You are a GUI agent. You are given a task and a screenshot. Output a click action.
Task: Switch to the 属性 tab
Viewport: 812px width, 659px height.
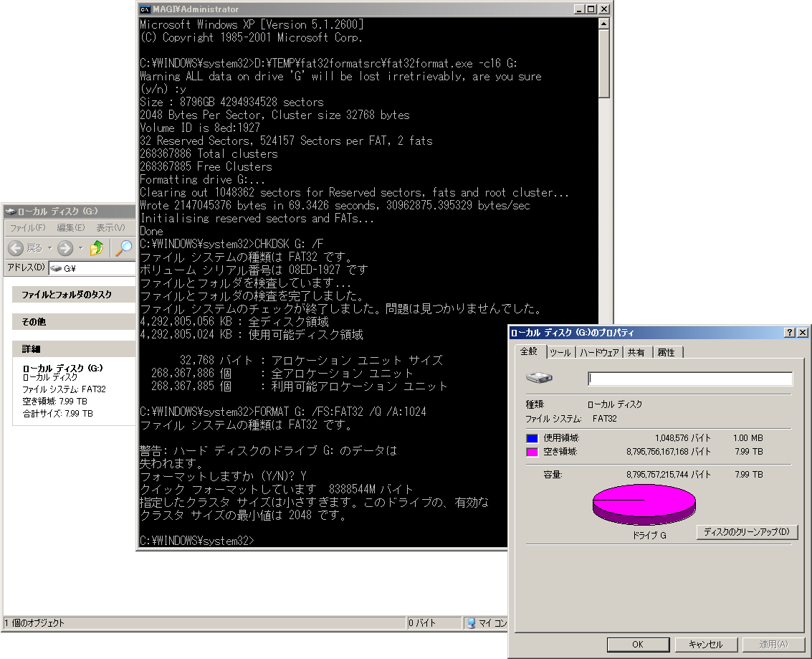point(666,352)
